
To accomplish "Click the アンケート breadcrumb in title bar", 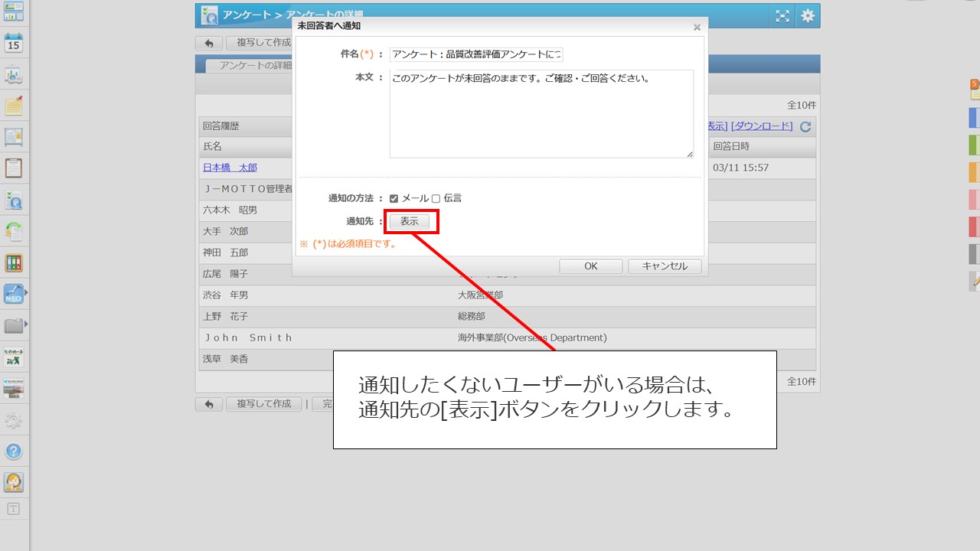I will tap(247, 15).
